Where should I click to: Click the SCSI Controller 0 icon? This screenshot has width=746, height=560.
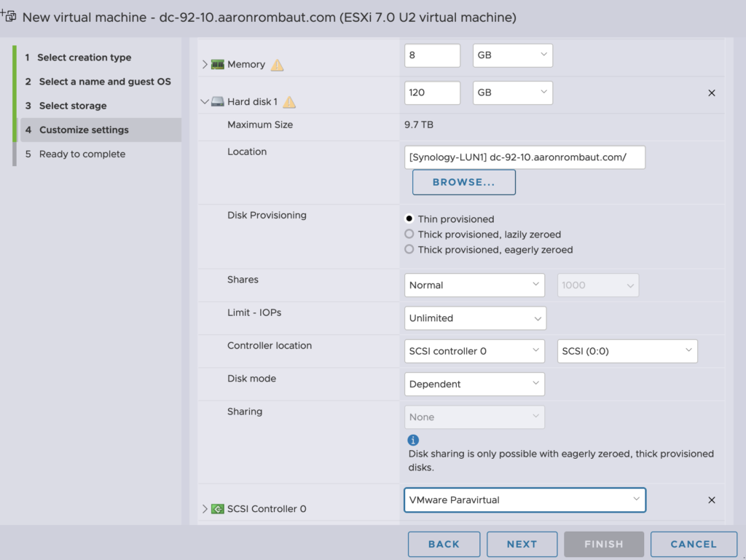(x=217, y=509)
